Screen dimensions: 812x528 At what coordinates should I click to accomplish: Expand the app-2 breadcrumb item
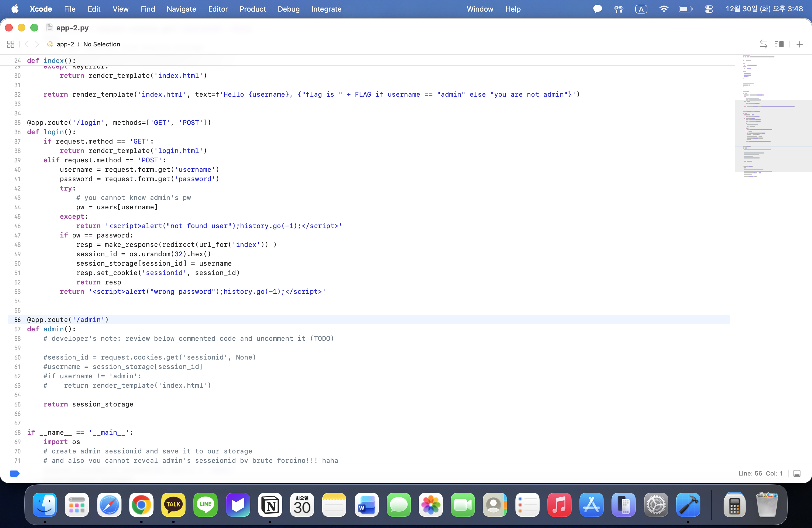pos(65,44)
